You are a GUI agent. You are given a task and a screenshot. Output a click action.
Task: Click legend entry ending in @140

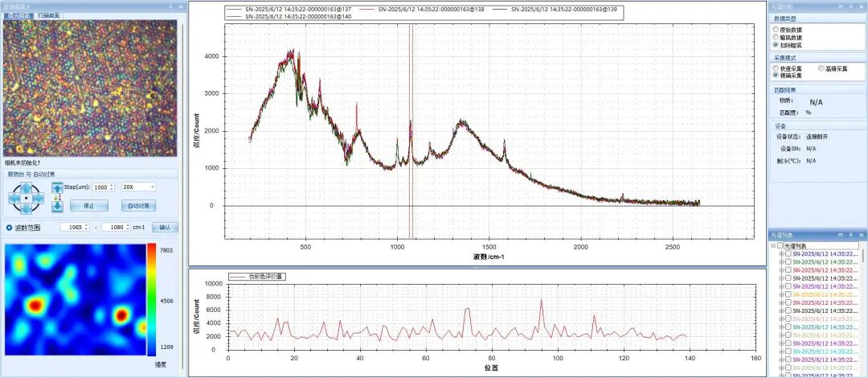click(x=291, y=16)
